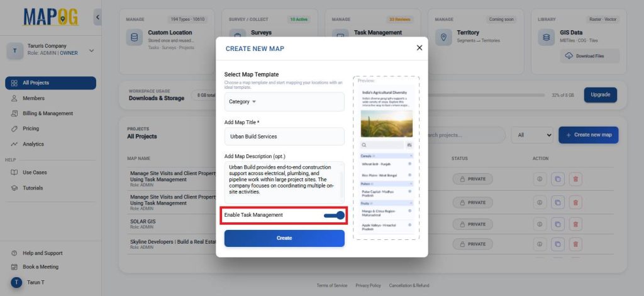Click the MAPOG logo
This screenshot has height=296, width=644.
click(50, 17)
